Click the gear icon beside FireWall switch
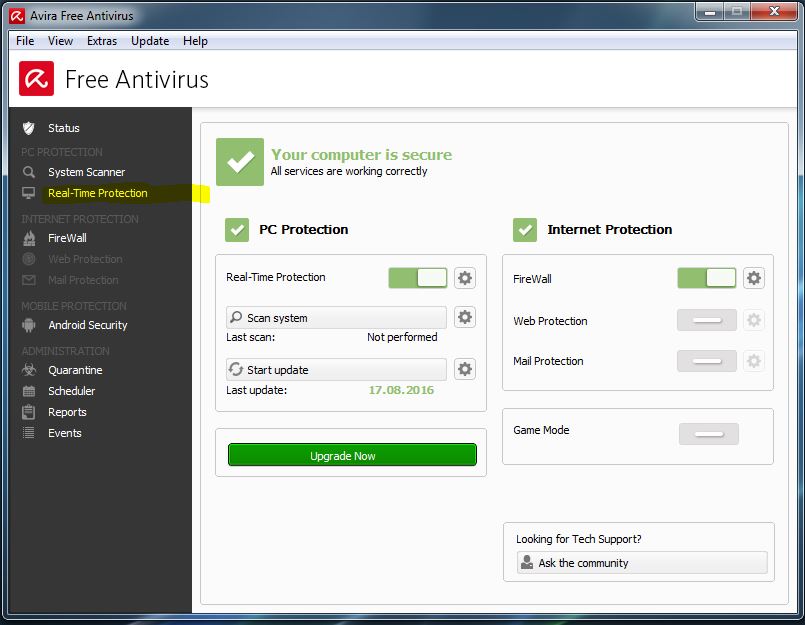 753,278
